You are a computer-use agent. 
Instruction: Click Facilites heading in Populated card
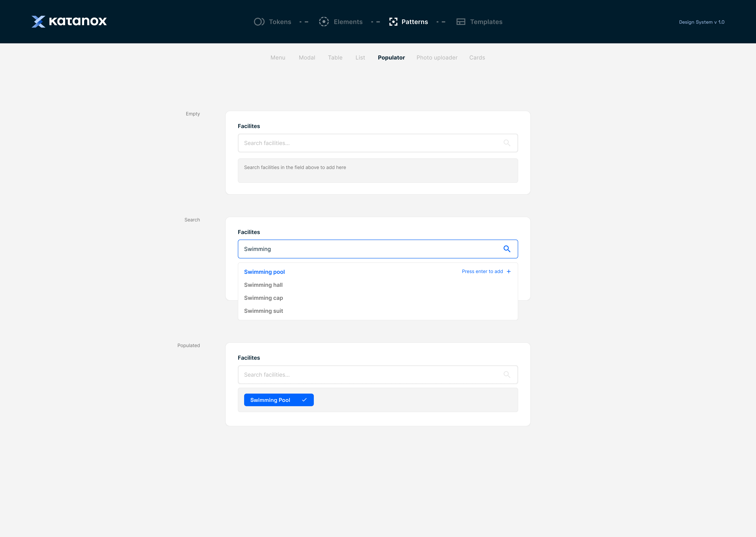pos(249,358)
